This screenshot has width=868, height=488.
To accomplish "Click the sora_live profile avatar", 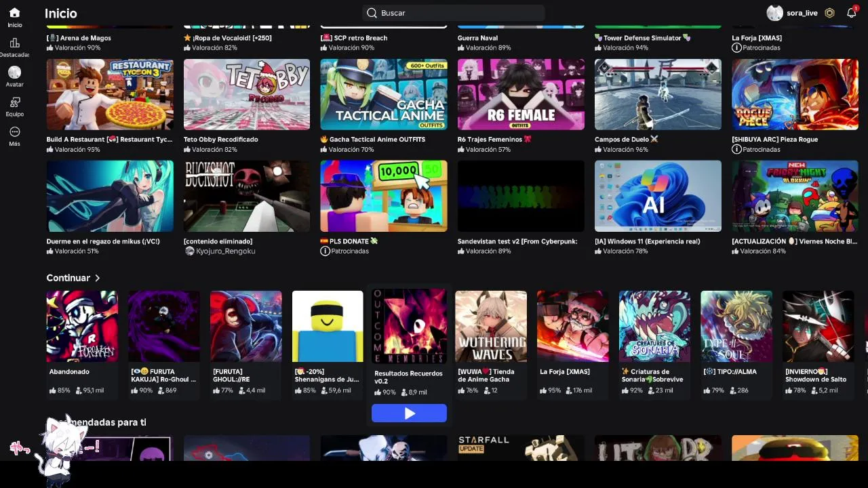I will pos(774,13).
